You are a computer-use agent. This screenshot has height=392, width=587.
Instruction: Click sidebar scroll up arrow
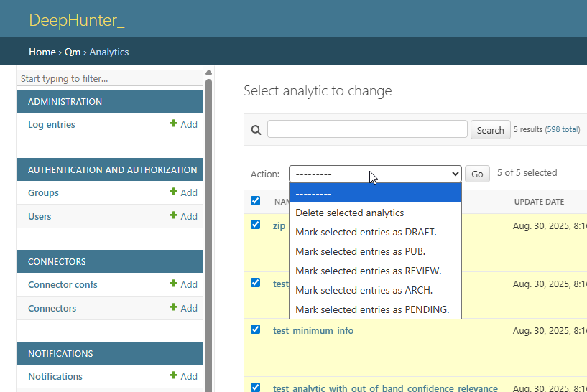coord(208,73)
